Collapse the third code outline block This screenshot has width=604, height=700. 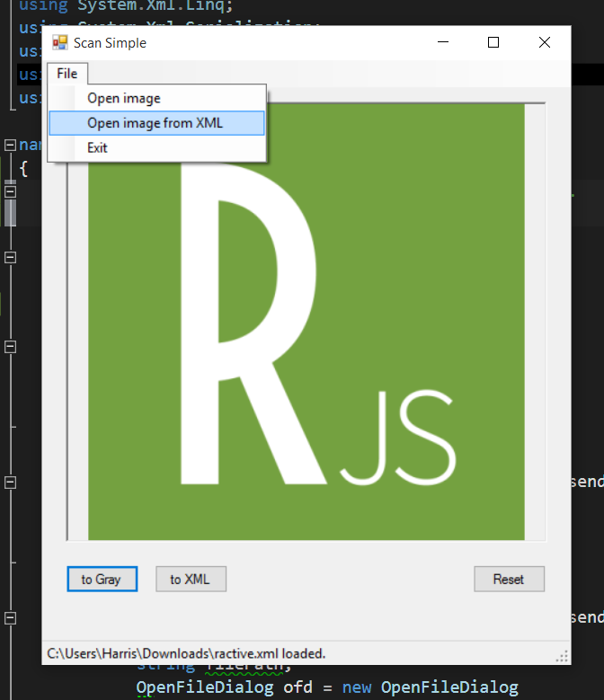pyautogui.click(x=10, y=258)
